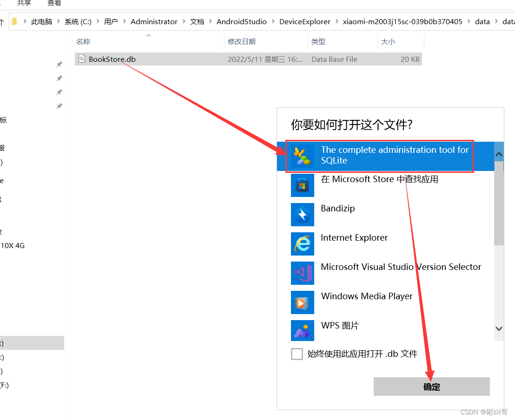Select 10X 4G item in navigation pane
Viewport: 515px width, 420px height.
[13, 245]
